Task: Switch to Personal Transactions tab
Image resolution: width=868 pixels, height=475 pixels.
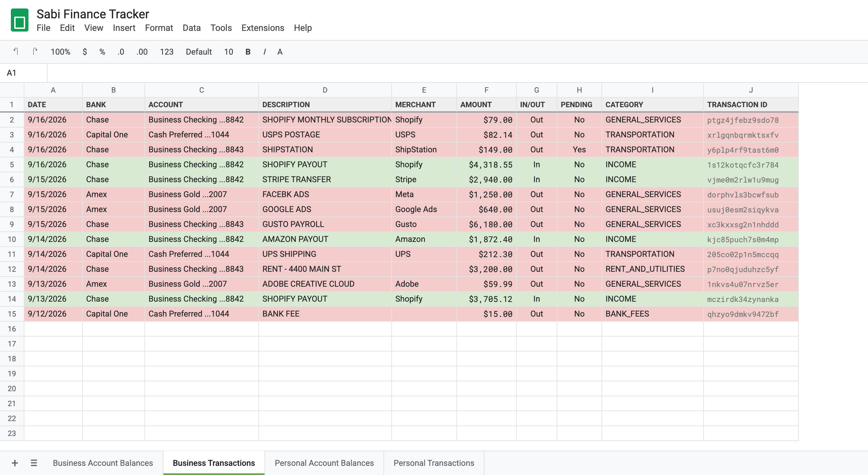Action: point(434,463)
